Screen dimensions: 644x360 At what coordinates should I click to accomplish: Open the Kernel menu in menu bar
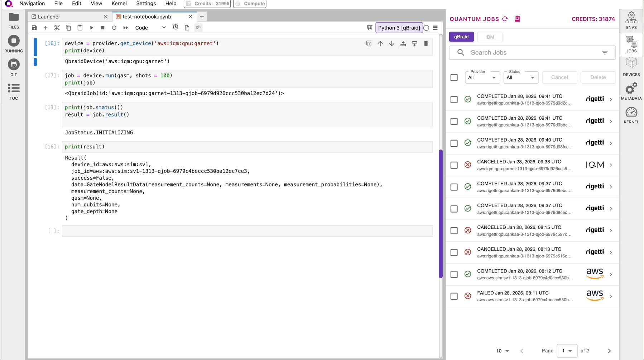pos(119,4)
